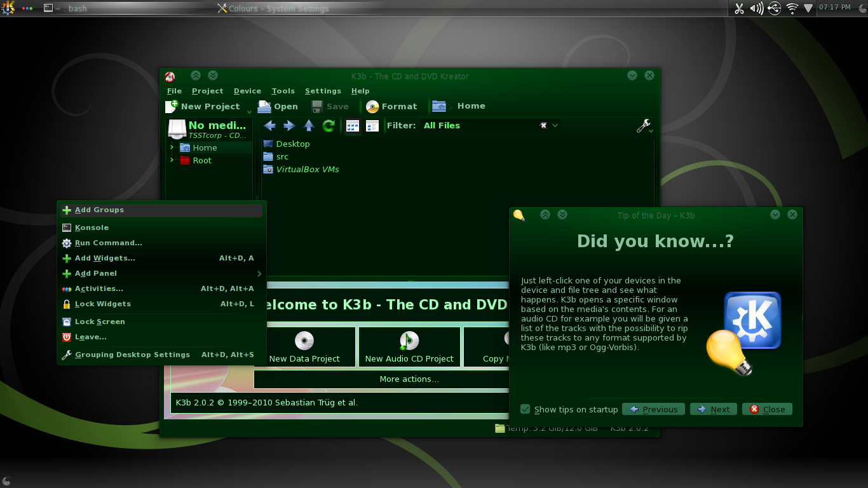The height and width of the screenshot is (488, 868).
Task: Open the Filter combo box dropdown arrow
Action: [555, 125]
